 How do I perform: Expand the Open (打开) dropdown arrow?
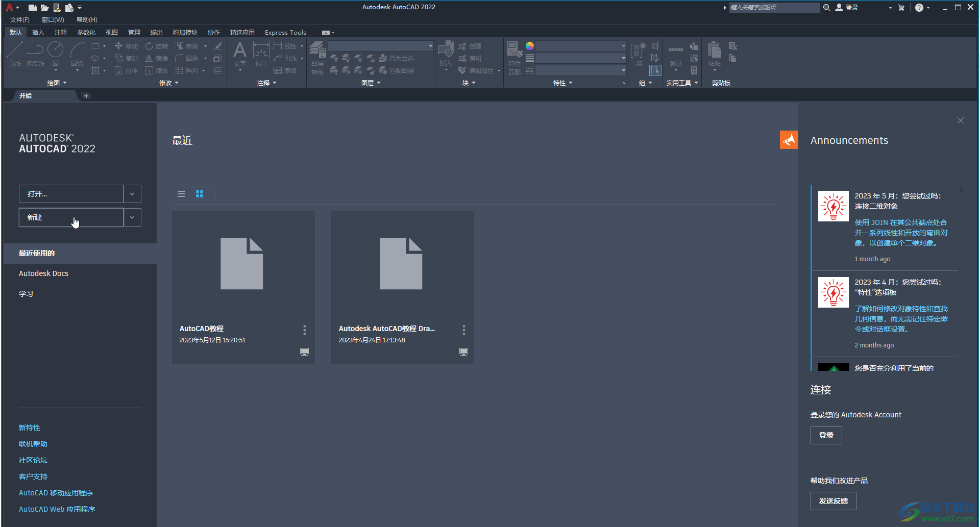coord(132,194)
